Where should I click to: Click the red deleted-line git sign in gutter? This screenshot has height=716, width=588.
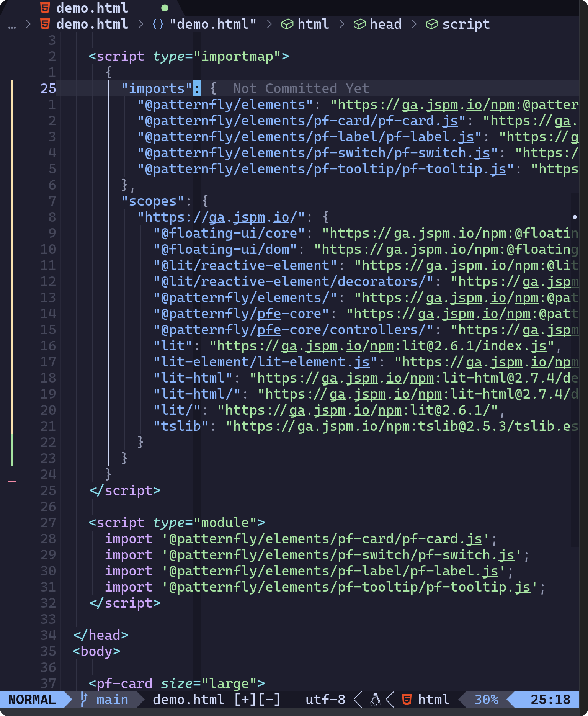12,481
